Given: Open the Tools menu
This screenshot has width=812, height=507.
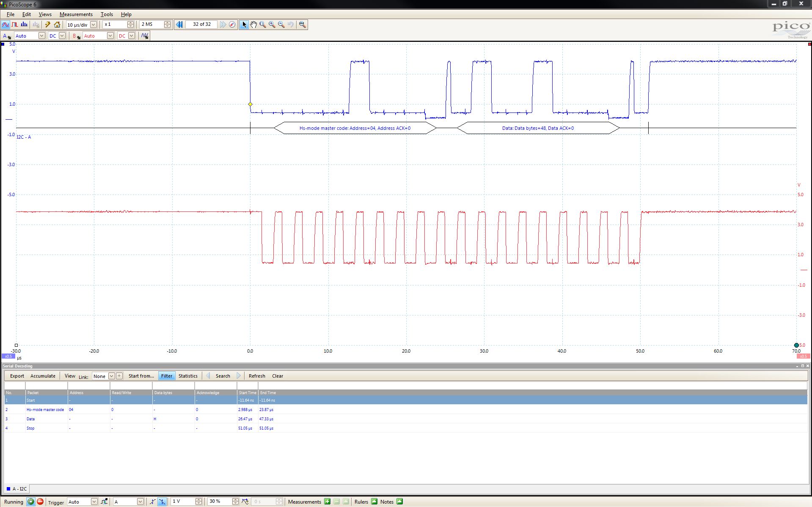Looking at the screenshot, I should 107,14.
